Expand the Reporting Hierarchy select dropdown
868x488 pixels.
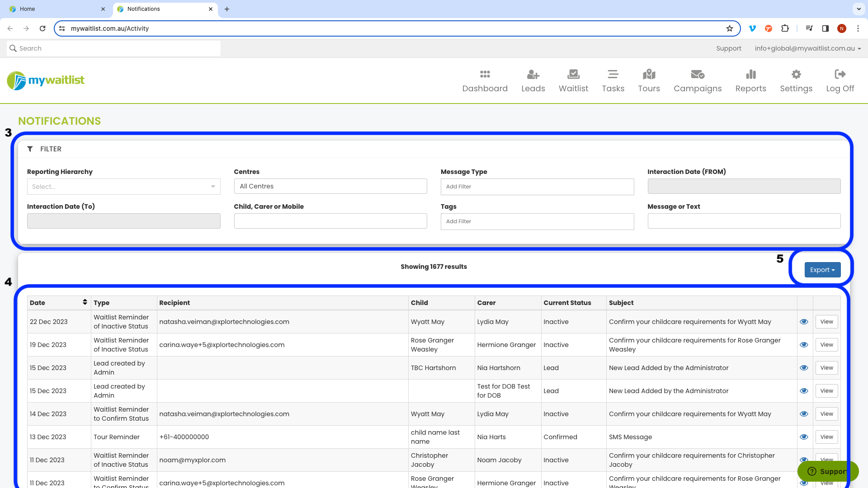click(123, 187)
